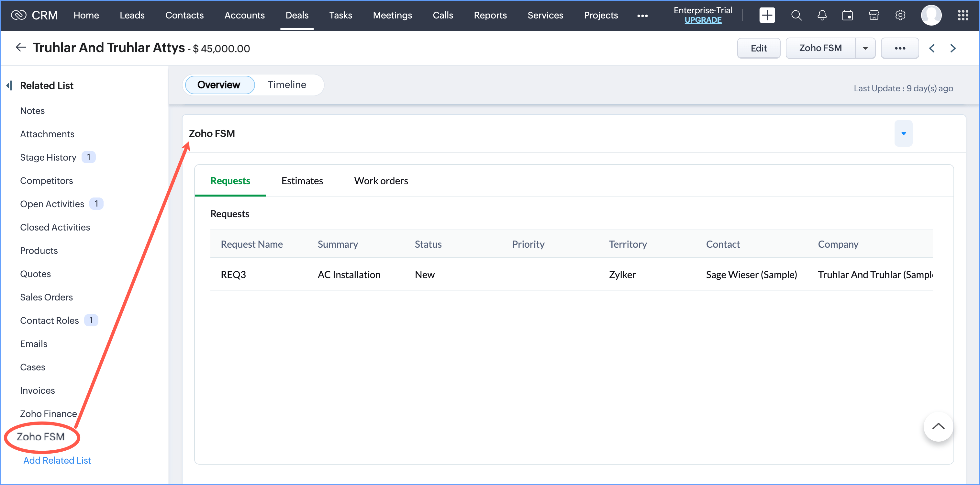
Task: Switch to the Estimates tab
Action: (x=302, y=181)
